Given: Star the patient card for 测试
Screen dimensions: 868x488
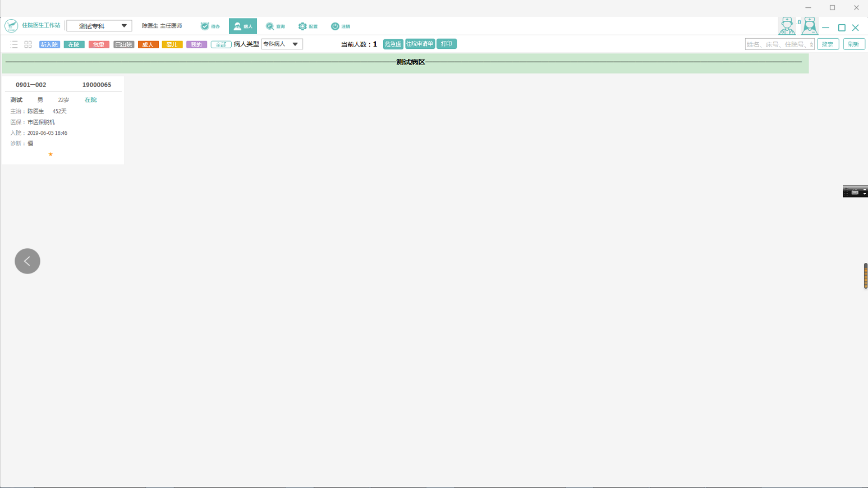Looking at the screenshot, I should point(50,154).
